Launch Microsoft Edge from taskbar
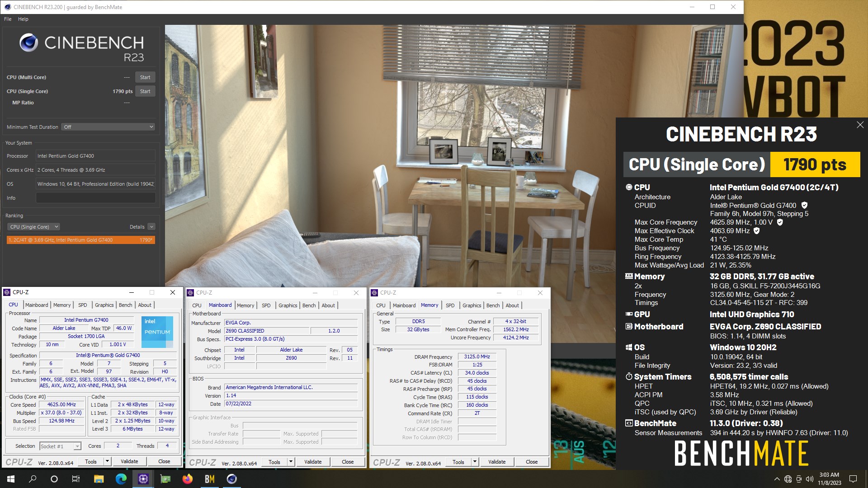868x488 pixels. [x=121, y=479]
